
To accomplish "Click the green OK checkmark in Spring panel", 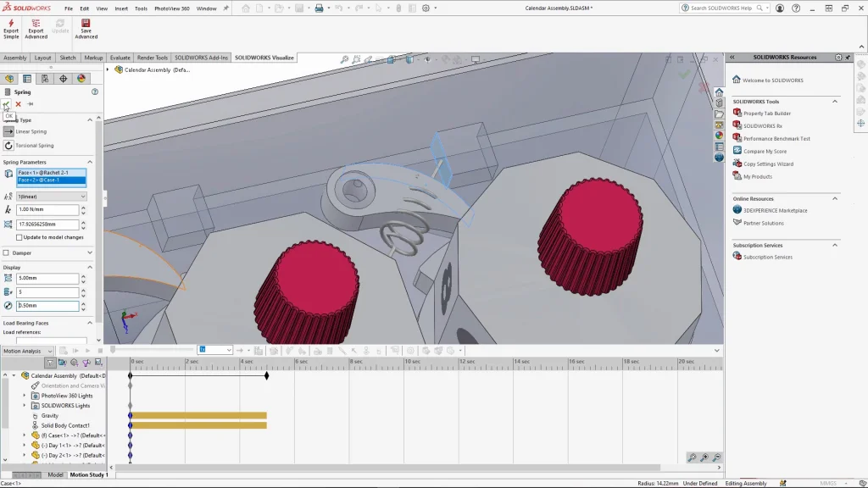I will click(x=7, y=104).
